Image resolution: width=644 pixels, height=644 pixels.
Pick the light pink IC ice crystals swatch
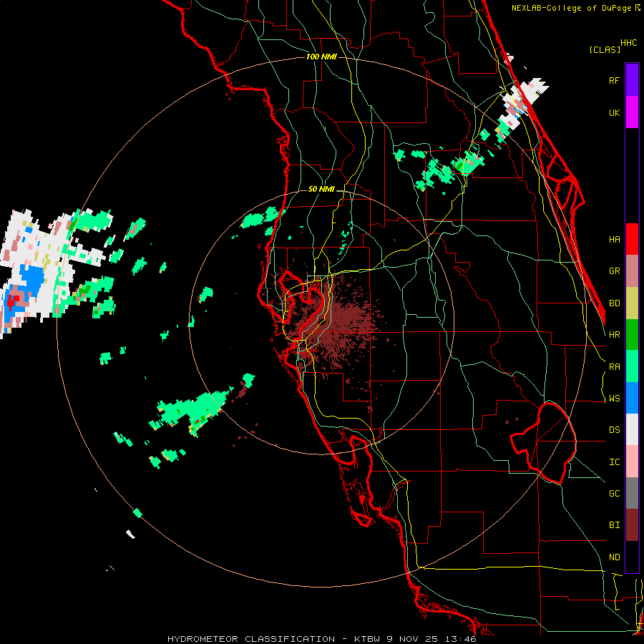click(632, 462)
